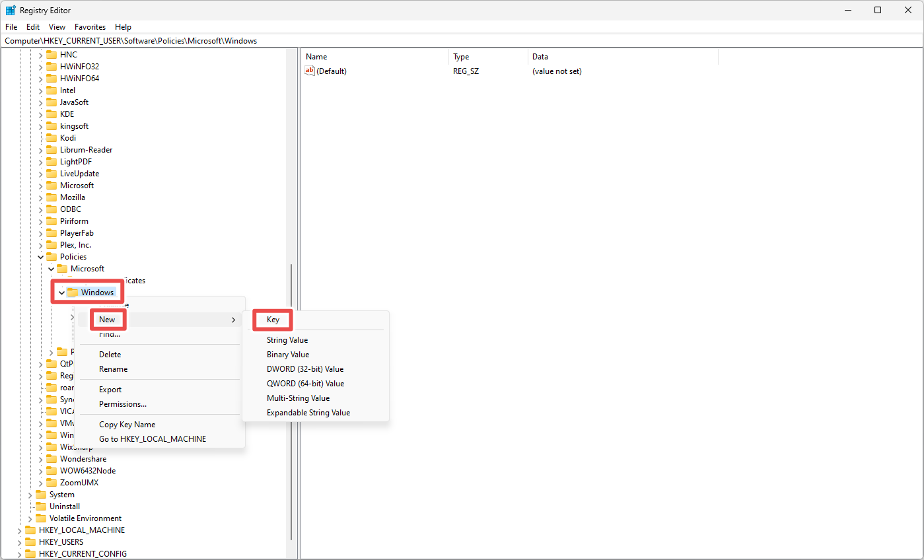Open the Help menu
Image resolution: width=924 pixels, height=560 pixels.
click(123, 27)
